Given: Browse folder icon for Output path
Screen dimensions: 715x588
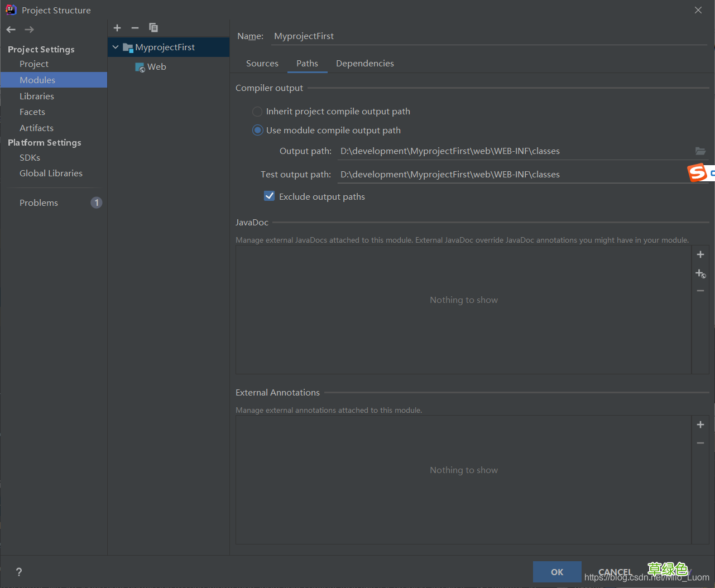Looking at the screenshot, I should pyautogui.click(x=700, y=151).
